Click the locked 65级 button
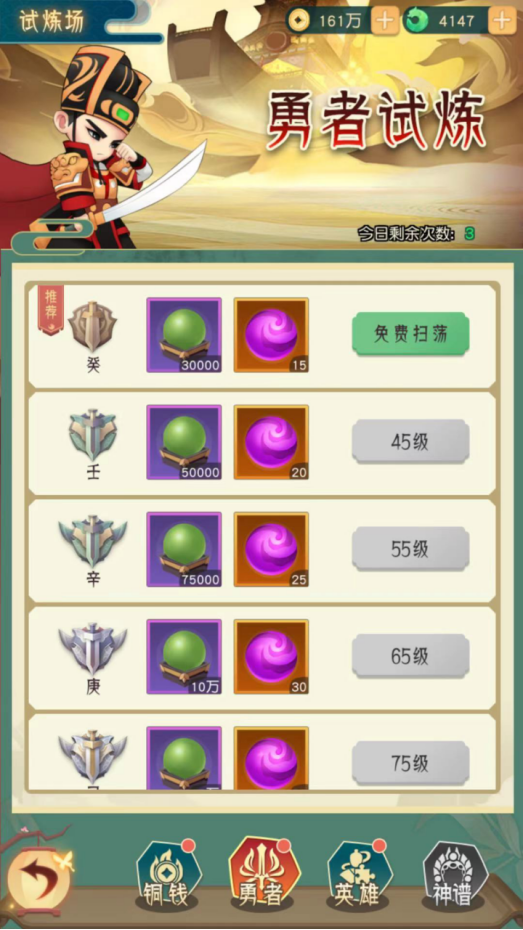This screenshot has height=930, width=523. pyautogui.click(x=410, y=657)
